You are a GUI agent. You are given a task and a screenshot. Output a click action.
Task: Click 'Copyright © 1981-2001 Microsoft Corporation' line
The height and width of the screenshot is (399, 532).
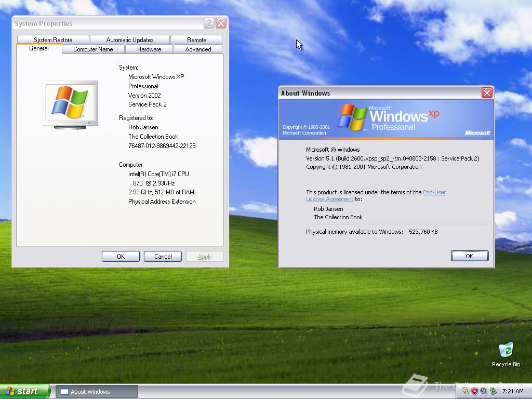click(x=364, y=167)
